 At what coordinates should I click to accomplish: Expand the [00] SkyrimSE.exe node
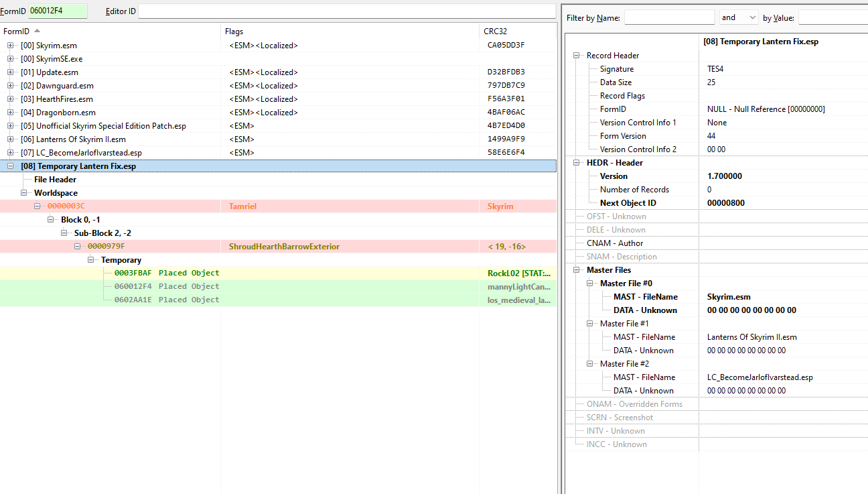tap(10, 59)
